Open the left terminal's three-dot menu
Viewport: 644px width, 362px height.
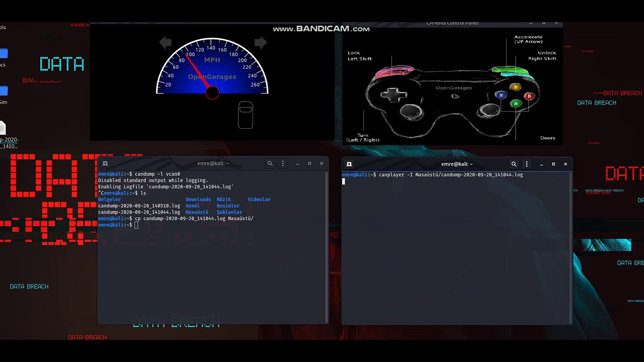pos(283,163)
